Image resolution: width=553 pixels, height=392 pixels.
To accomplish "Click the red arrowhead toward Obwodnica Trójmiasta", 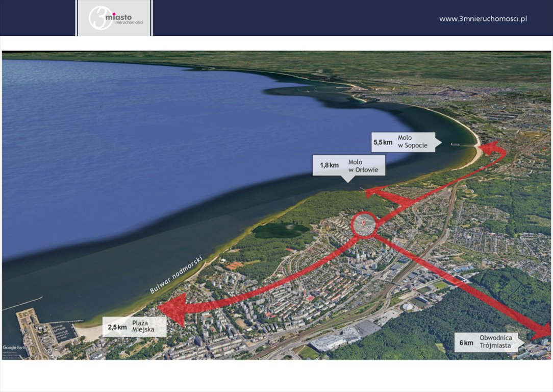I will (542, 331).
